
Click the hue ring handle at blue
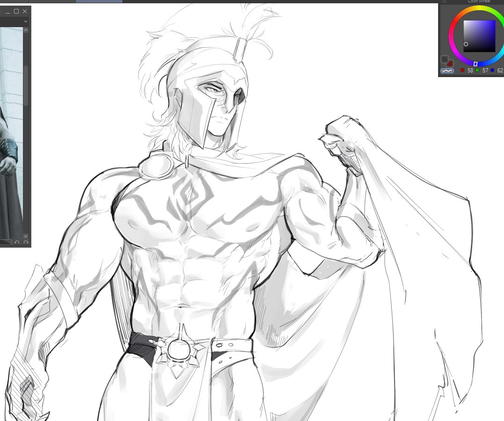(475, 64)
